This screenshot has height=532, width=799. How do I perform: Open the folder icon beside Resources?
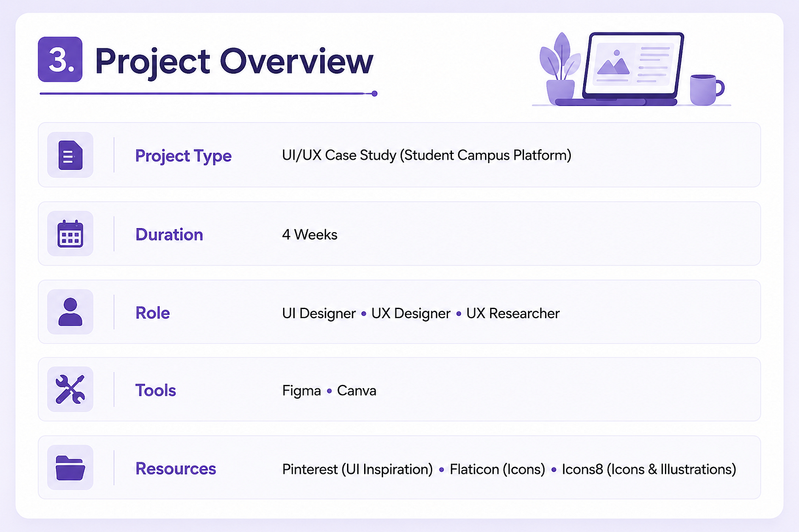coord(70,468)
